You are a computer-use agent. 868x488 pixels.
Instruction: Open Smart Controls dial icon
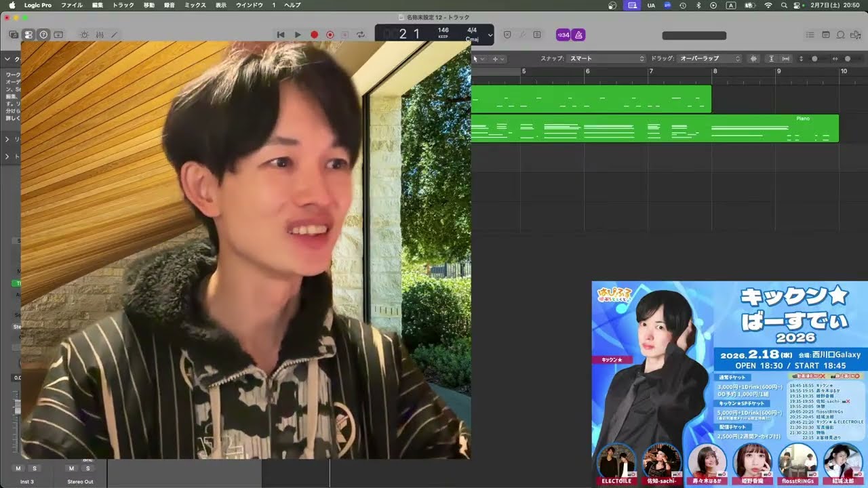[x=84, y=35]
